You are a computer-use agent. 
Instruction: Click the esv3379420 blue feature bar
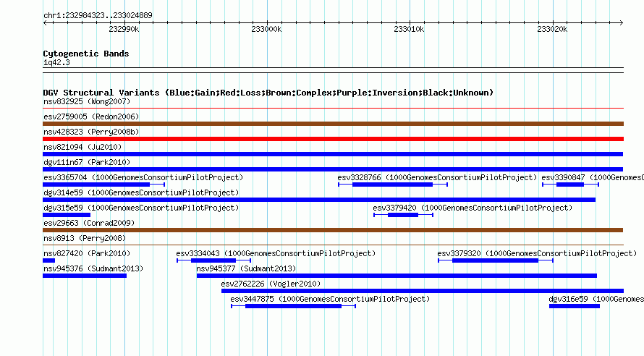click(403, 215)
